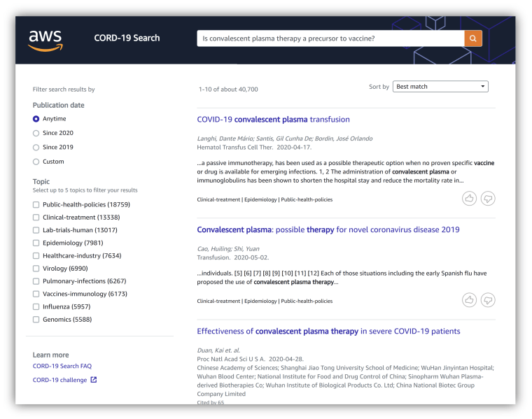Click the AWS logo
The image size is (532, 419).
coord(45,41)
